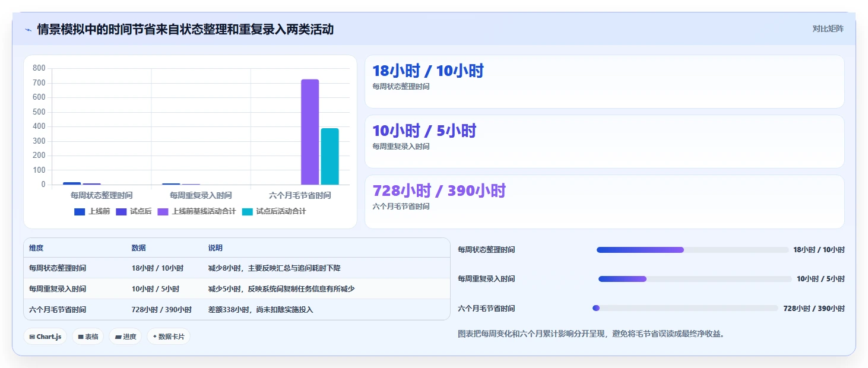This screenshot has width=868, height=368.
Task: Click the 维度 column header
Action: tap(36, 248)
